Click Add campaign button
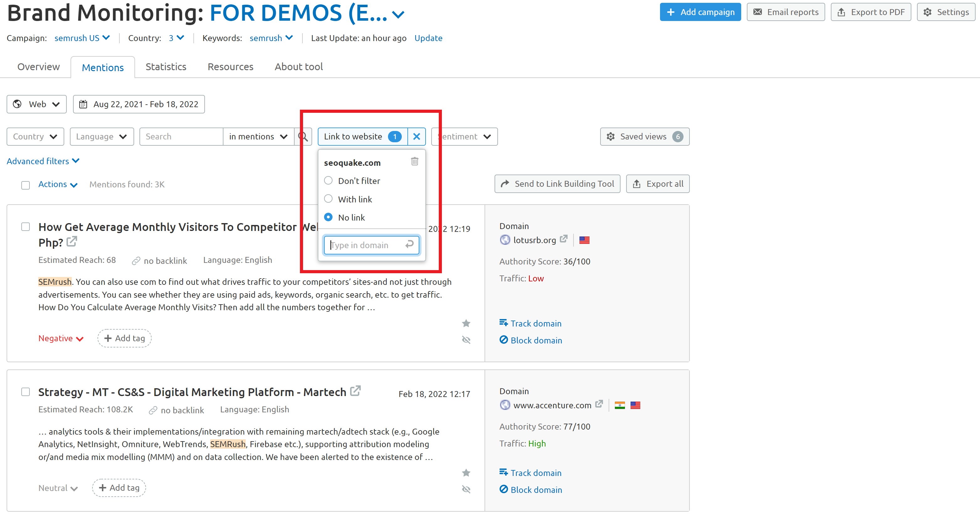 coord(700,12)
